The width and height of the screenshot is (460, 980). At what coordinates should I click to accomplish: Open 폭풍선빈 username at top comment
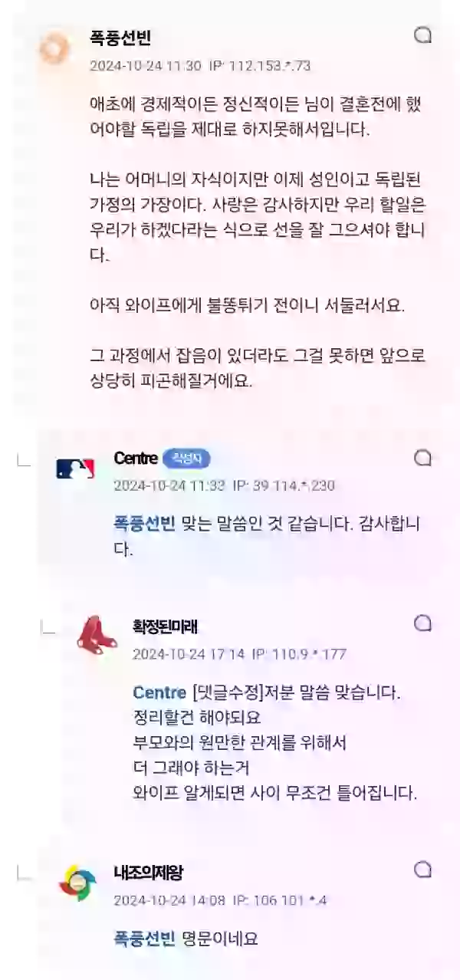120,38
